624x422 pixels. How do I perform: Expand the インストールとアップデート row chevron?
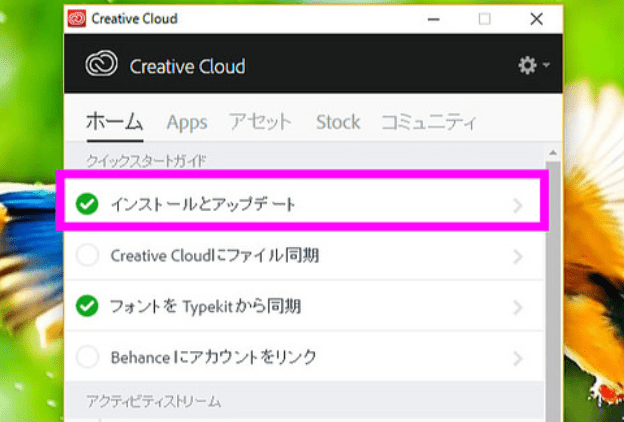point(517,206)
